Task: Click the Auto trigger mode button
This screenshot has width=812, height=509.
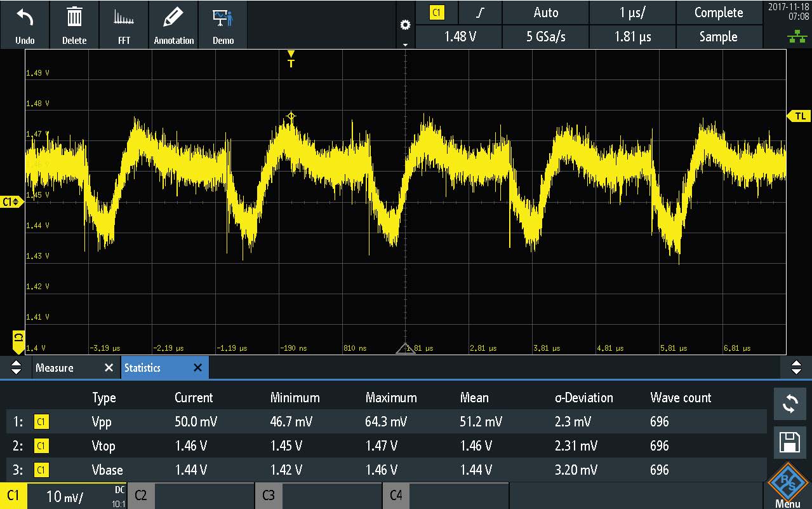Action: tap(545, 13)
